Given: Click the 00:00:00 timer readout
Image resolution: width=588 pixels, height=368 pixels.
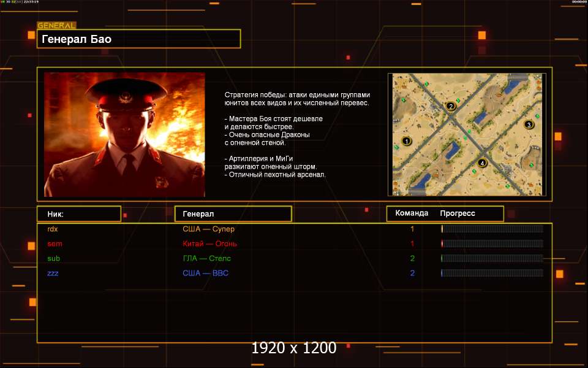Looking at the screenshot, I should pos(579,2).
